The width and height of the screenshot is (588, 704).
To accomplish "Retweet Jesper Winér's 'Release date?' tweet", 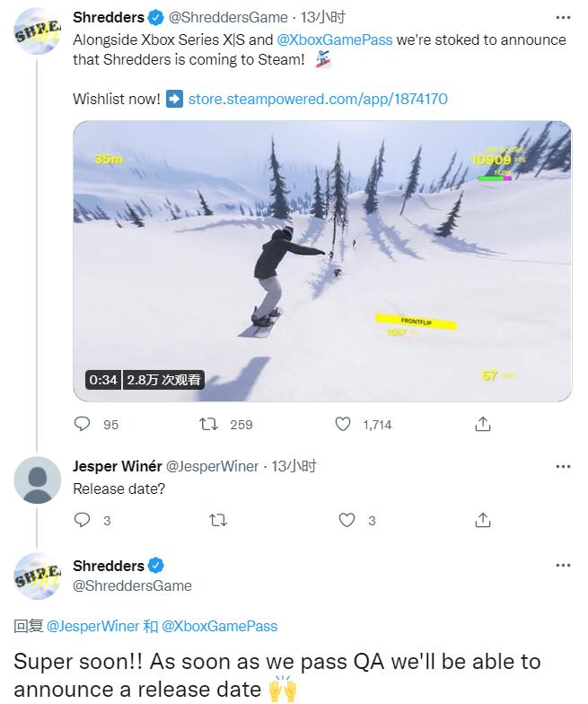I will [x=217, y=520].
